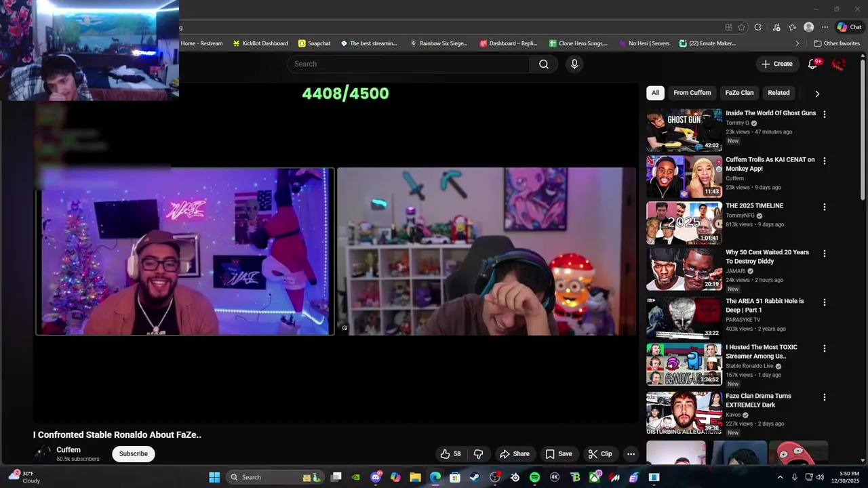Open Spotify from the taskbar
This screenshot has width=868, height=488.
click(534, 477)
